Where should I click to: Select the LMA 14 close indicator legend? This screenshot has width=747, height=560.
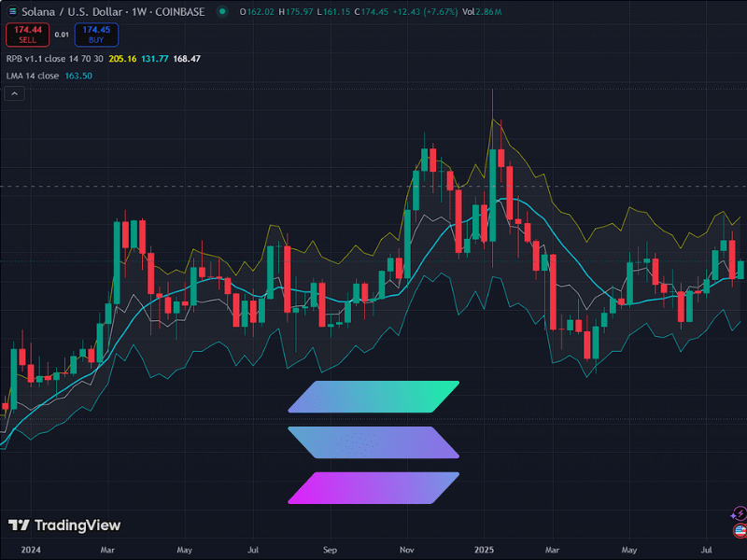coord(33,77)
